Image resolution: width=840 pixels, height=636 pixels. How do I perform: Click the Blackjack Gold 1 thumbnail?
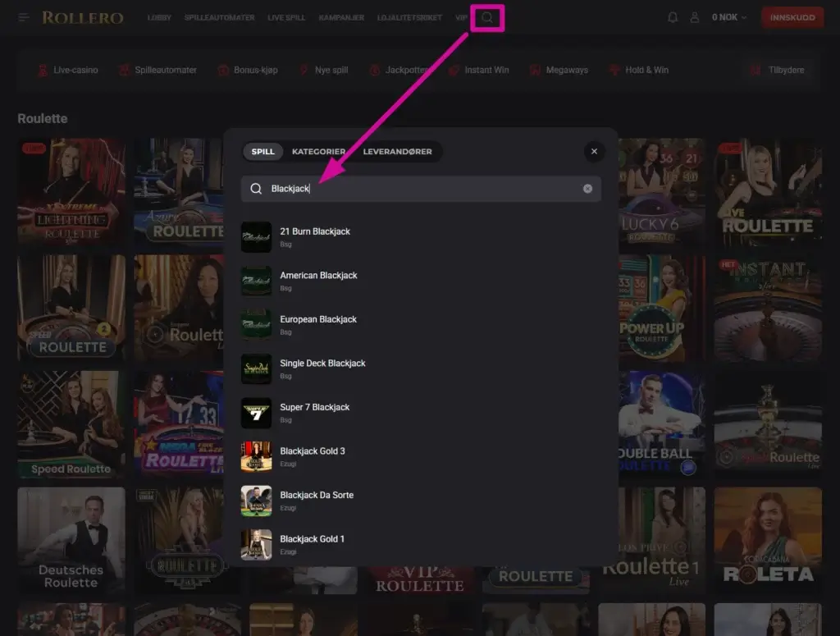(256, 544)
